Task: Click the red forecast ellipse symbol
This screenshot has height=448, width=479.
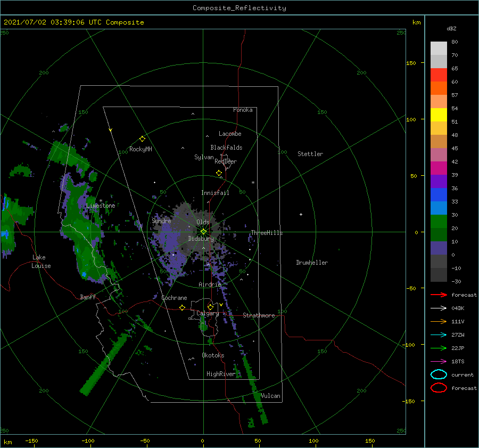Action: 439,388
